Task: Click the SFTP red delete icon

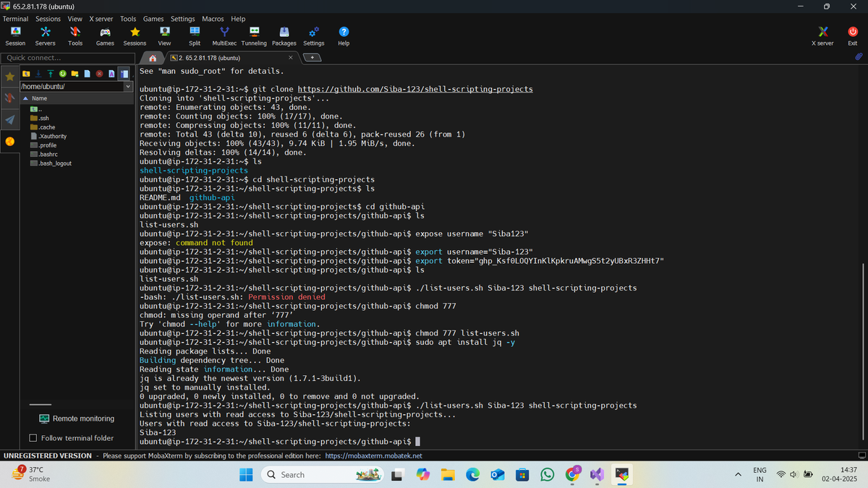Action: coord(99,73)
